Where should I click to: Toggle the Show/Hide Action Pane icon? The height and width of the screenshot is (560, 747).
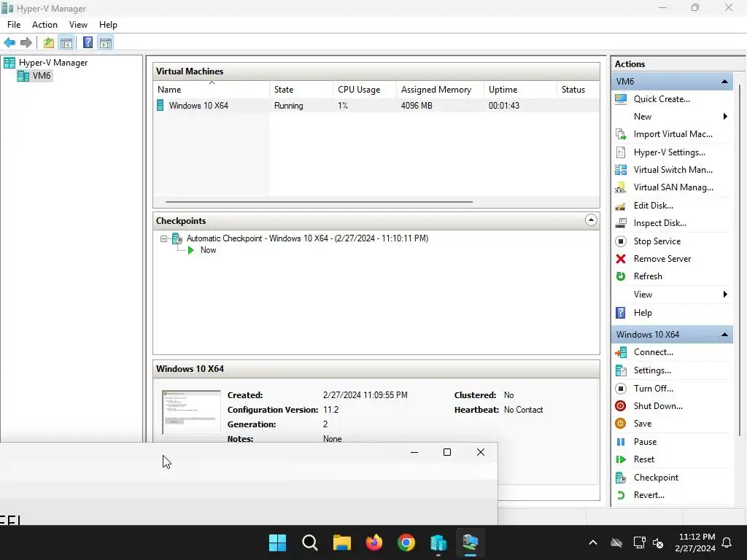coord(106,43)
